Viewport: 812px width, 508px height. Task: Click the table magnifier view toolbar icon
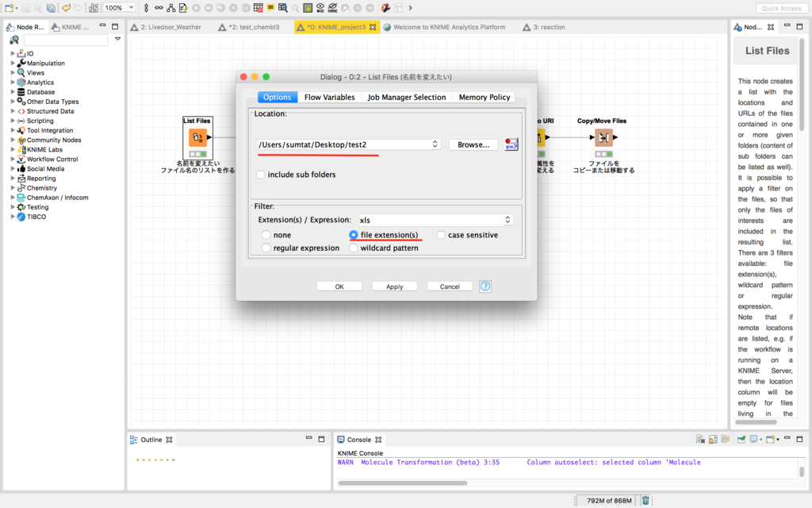(x=283, y=8)
